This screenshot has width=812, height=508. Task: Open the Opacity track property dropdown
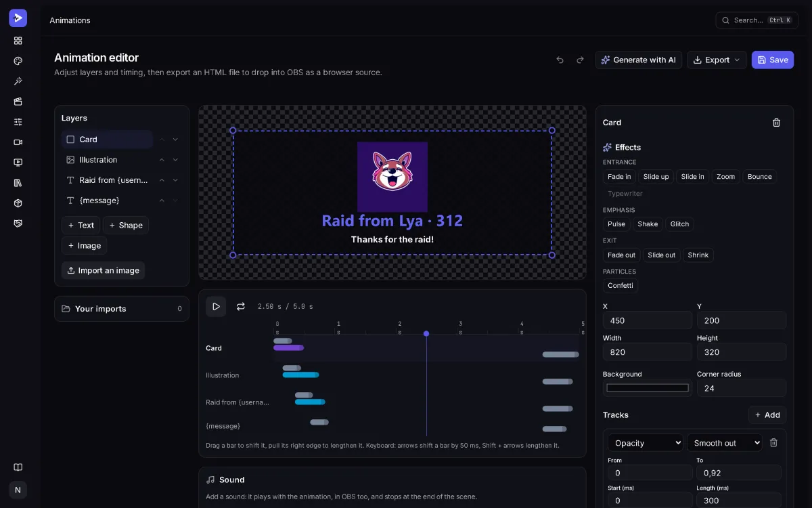pos(646,443)
